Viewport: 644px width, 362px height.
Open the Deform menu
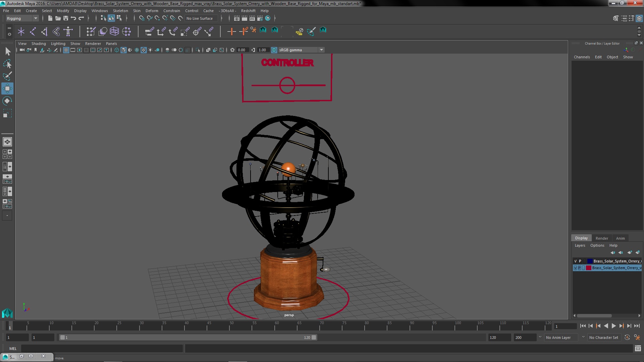[152, 11]
